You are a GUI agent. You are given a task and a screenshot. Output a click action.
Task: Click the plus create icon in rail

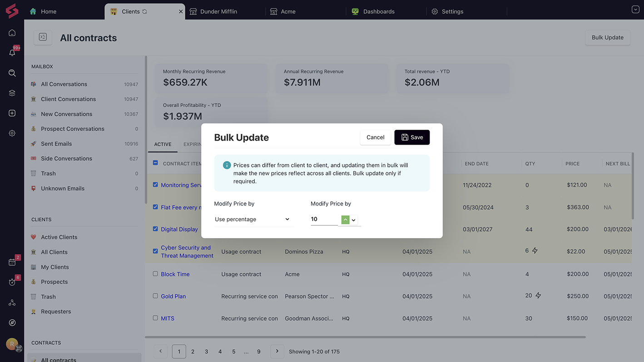point(12,113)
